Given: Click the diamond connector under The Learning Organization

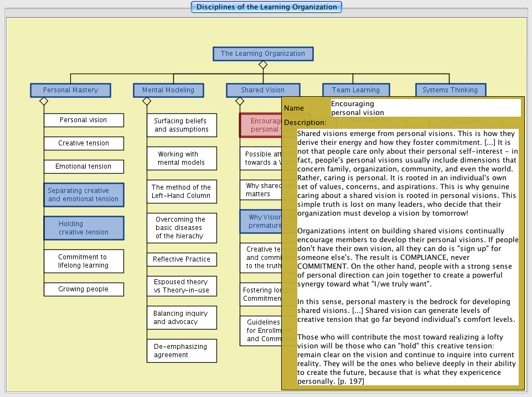Looking at the screenshot, I should [x=263, y=65].
